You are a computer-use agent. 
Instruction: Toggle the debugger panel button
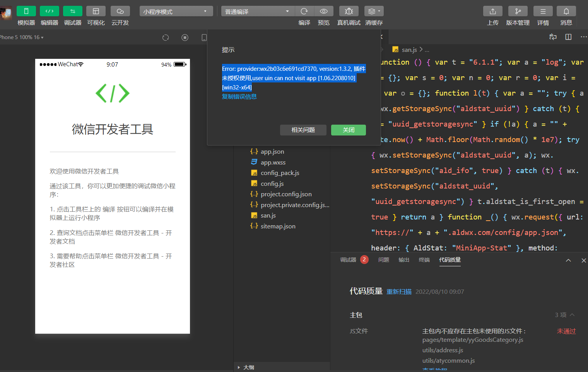[73, 11]
